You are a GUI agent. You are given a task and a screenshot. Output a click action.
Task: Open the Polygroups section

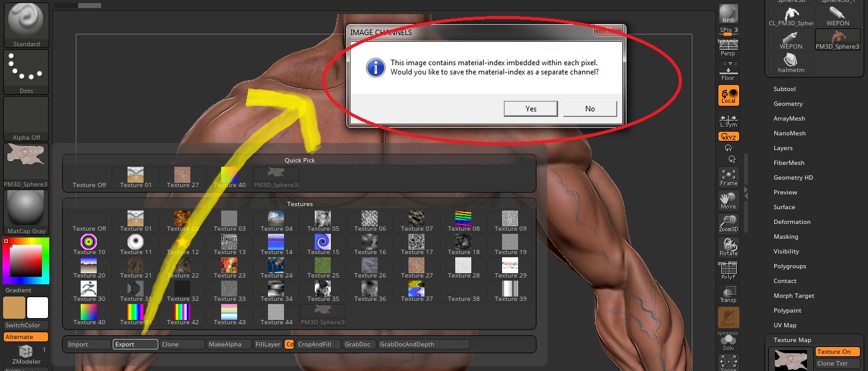(x=790, y=266)
